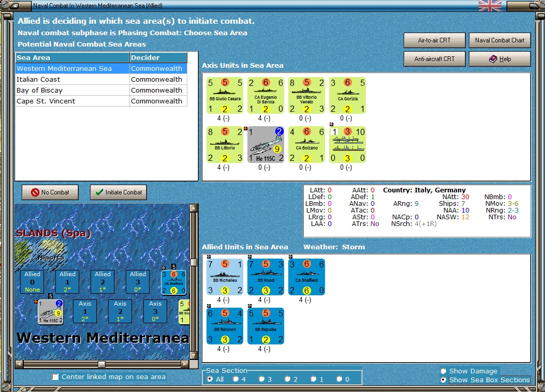The height and width of the screenshot is (392, 545).
Task: Select Bay of Biscay sea area row
Action: click(x=101, y=91)
